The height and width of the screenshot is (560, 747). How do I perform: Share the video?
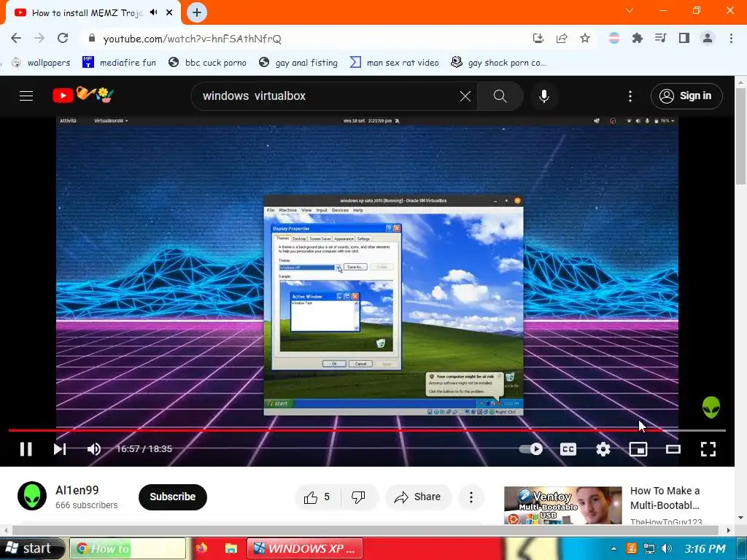(417, 497)
